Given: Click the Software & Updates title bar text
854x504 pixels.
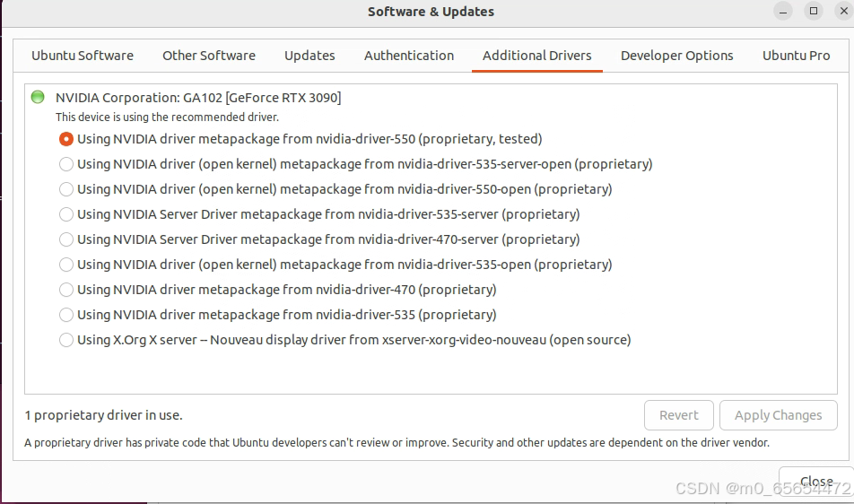Looking at the screenshot, I should pos(431,12).
